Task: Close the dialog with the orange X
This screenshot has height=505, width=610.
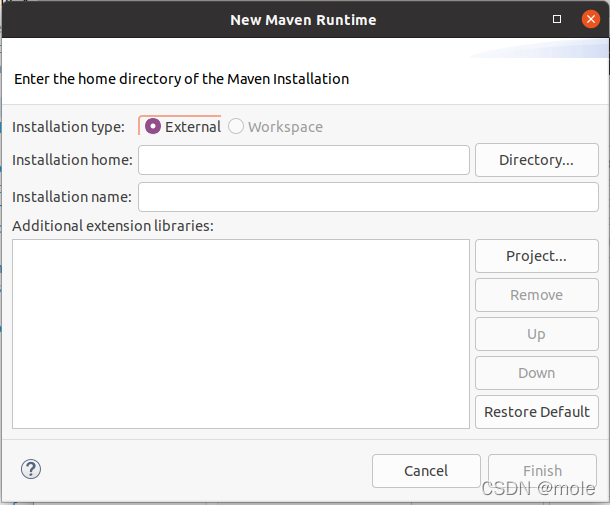Action: (591, 19)
